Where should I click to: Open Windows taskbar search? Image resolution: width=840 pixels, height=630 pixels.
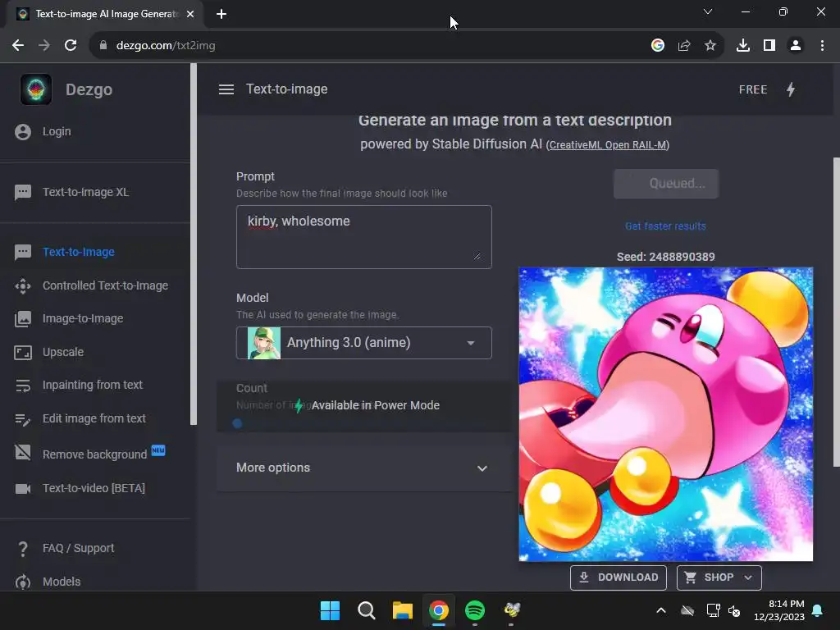pyautogui.click(x=367, y=610)
